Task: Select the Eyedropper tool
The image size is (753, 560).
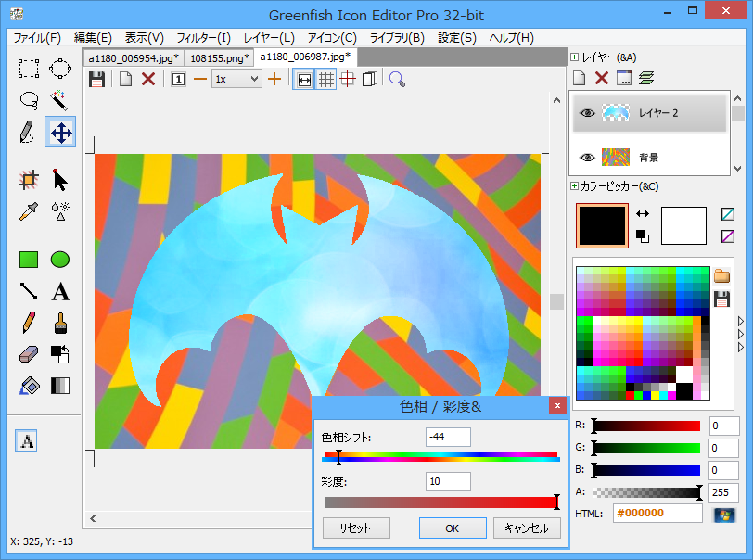Action: pyautogui.click(x=29, y=210)
